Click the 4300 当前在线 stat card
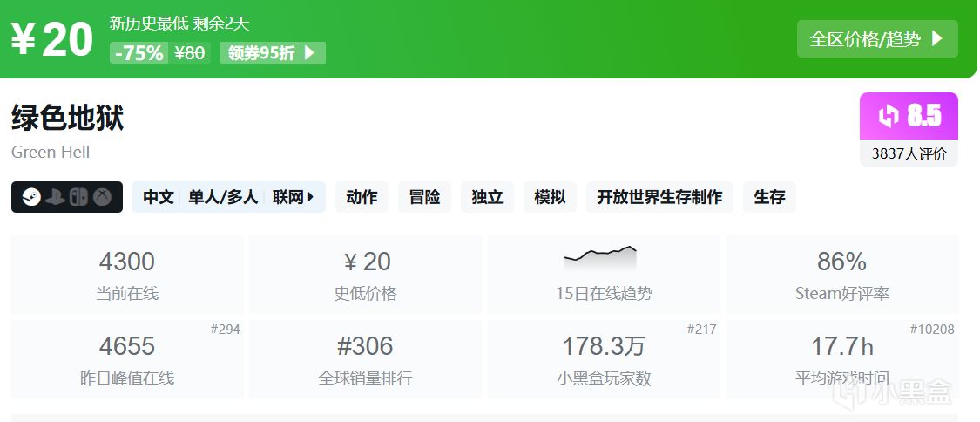The height and width of the screenshot is (422, 980). (127, 275)
